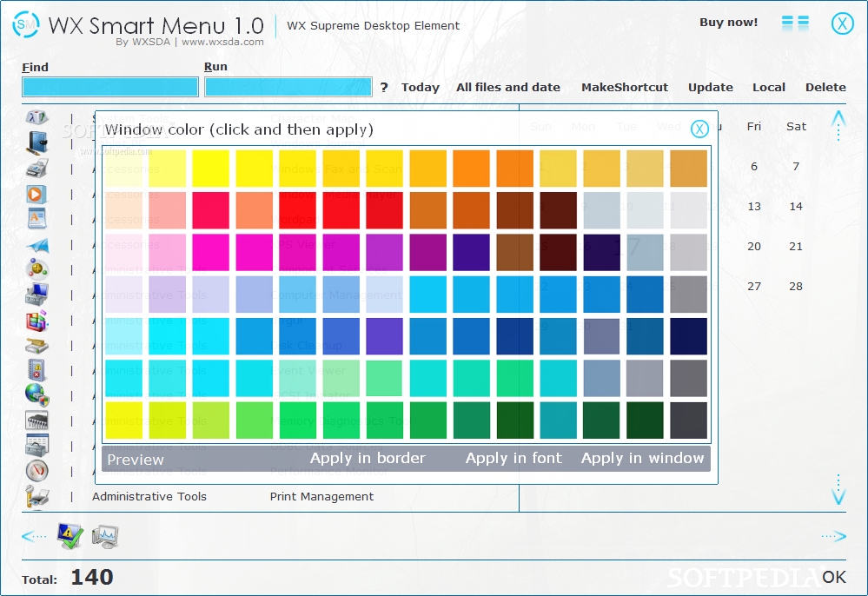
Task: Open the ODBC Data Sources toolbox icon
Action: click(36, 445)
